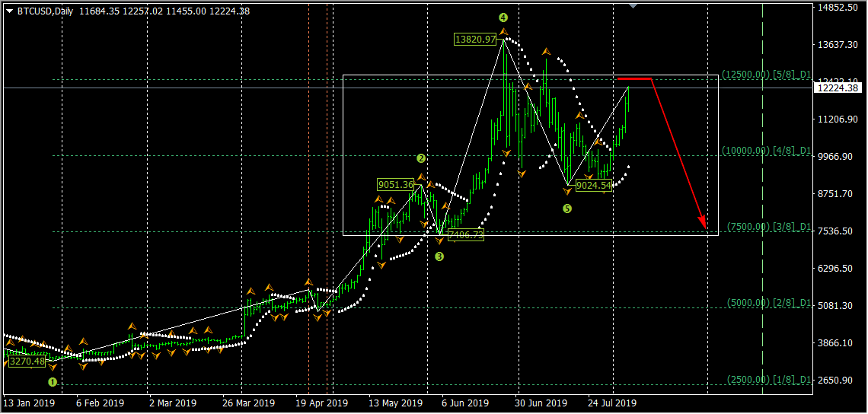Select the (2500.00) [1/8]_D1 level label
This screenshot has width=868, height=414.
770,379
